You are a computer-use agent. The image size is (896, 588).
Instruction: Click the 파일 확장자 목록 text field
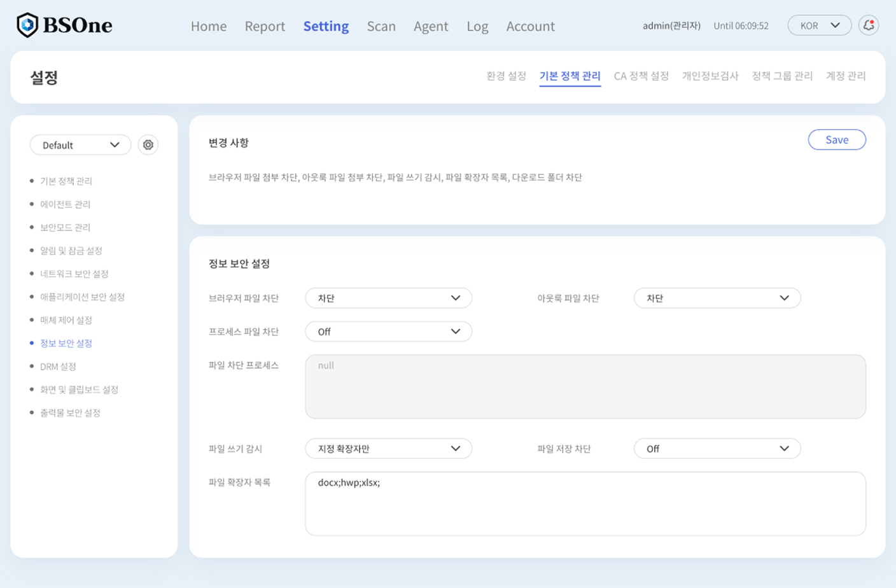coord(585,503)
